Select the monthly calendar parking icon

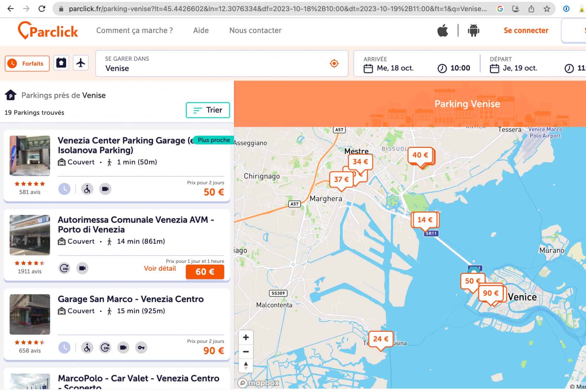[x=61, y=63]
